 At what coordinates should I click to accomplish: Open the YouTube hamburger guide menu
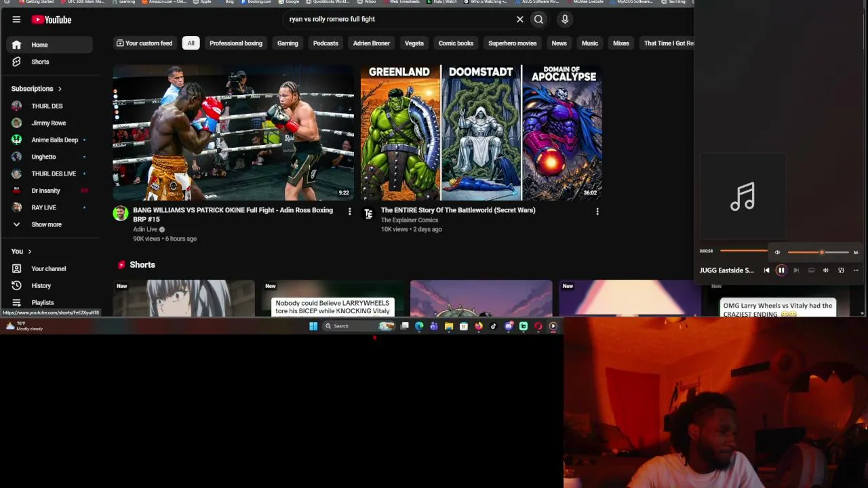click(x=16, y=20)
